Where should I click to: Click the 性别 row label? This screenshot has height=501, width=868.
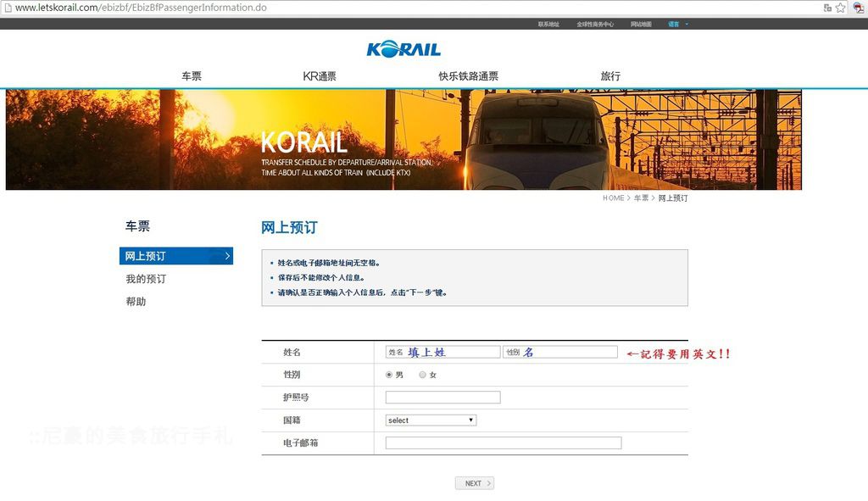coord(292,375)
